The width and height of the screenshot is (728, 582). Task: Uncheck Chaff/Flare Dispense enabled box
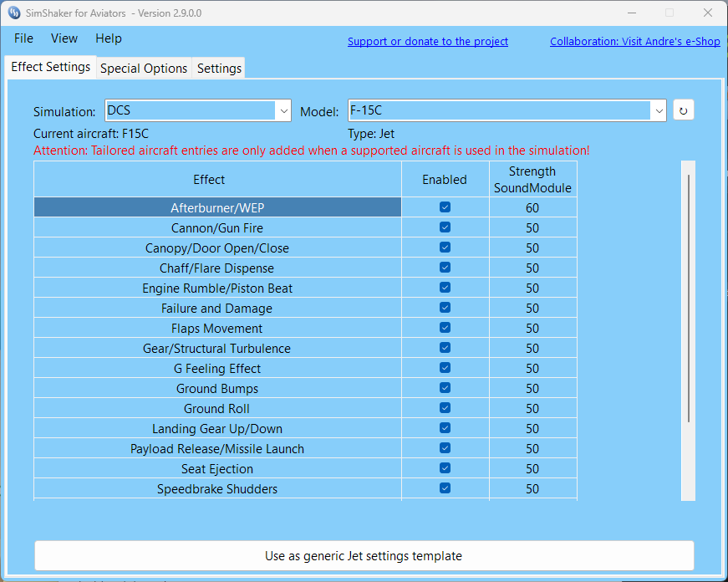(445, 268)
